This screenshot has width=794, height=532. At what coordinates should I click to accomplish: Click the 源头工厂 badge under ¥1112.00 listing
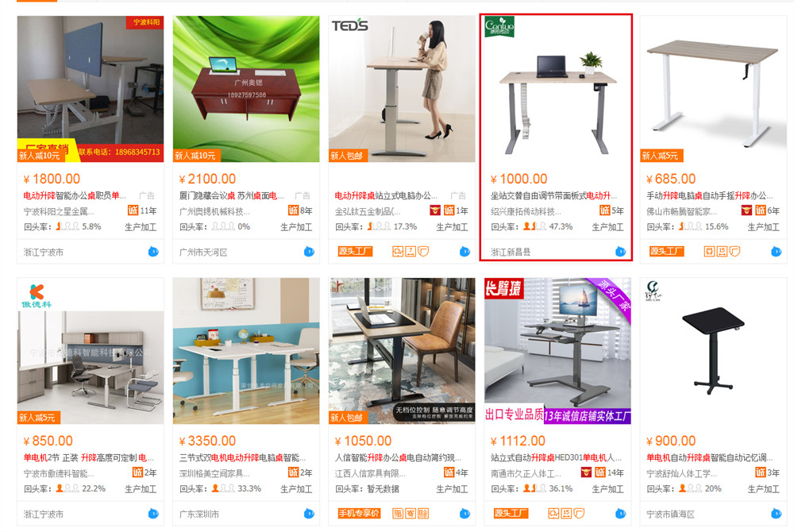(511, 513)
